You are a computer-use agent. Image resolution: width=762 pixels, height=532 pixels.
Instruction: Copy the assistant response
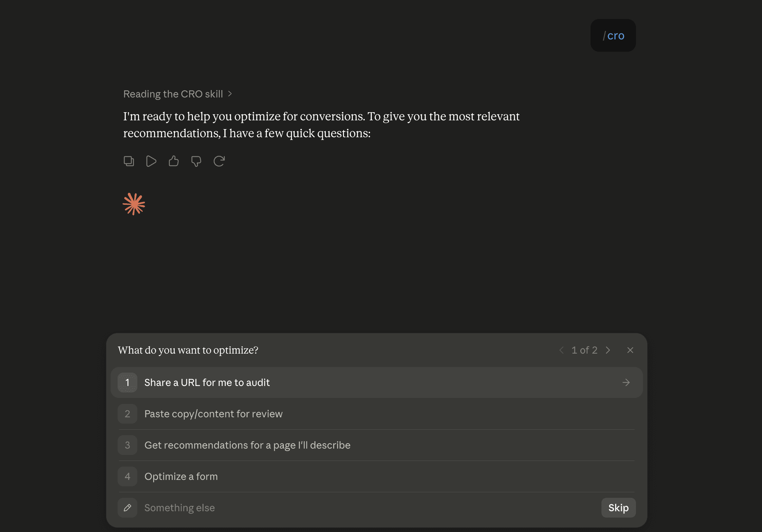pos(129,161)
